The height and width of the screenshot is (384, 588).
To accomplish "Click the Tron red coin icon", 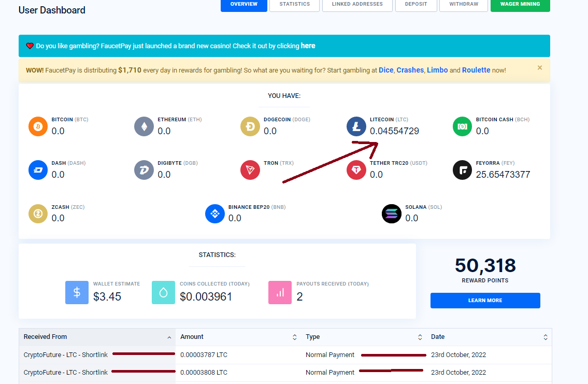I will [x=250, y=170].
